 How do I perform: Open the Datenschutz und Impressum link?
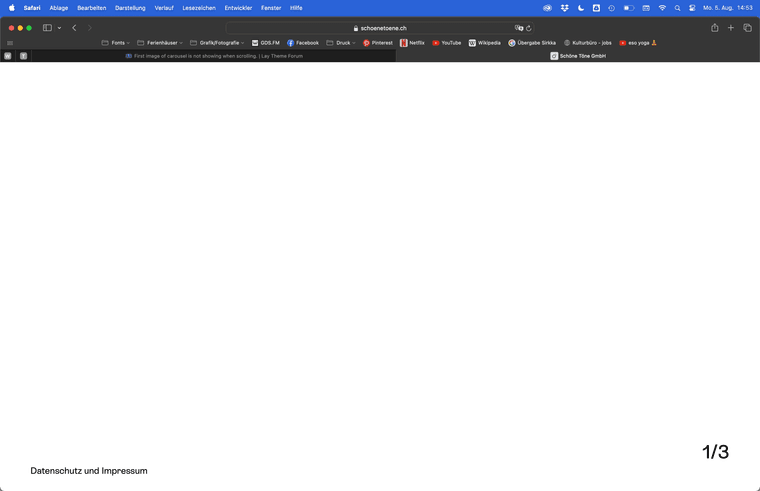click(89, 471)
